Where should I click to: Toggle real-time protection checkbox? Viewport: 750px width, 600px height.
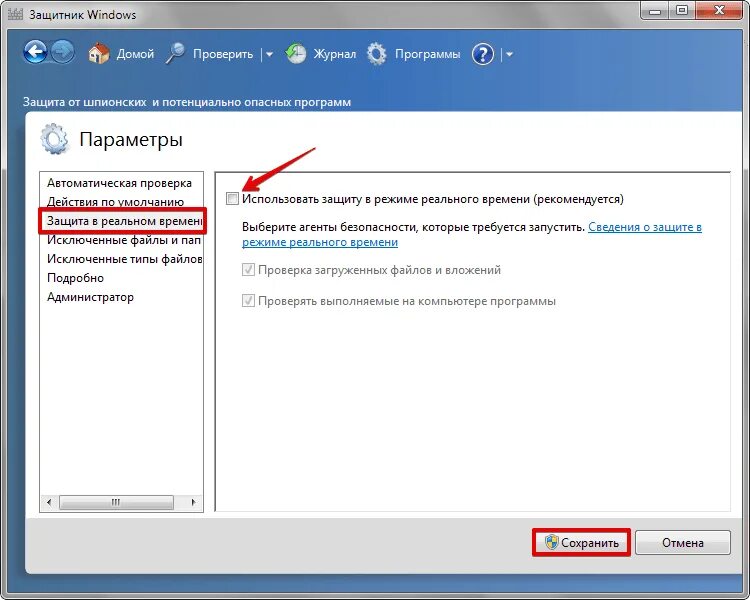click(x=232, y=199)
